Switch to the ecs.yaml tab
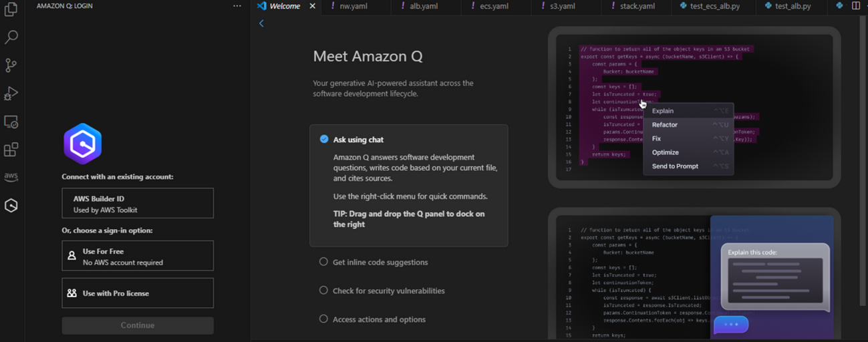The height and width of the screenshot is (342, 868). [494, 6]
